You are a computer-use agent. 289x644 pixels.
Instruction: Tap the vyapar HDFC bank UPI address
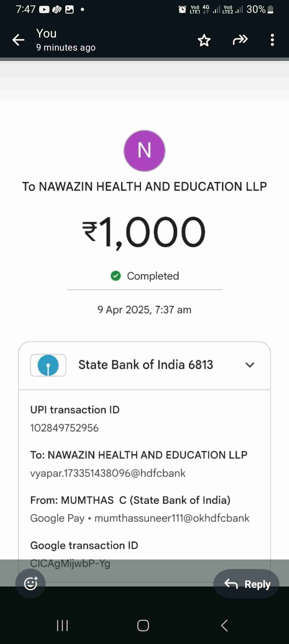[108, 473]
